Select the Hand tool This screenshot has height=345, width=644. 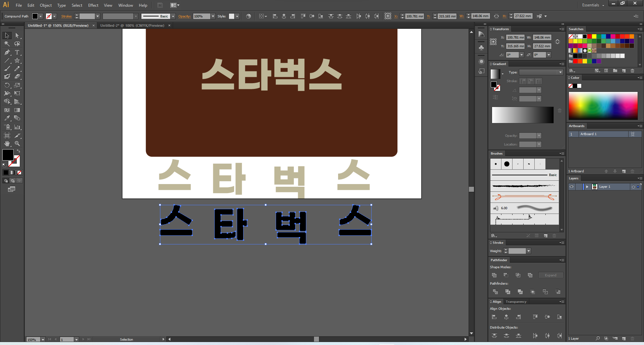(x=7, y=143)
